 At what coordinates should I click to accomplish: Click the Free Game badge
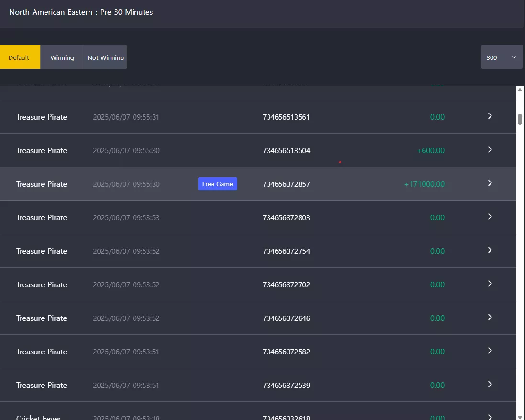pos(218,184)
